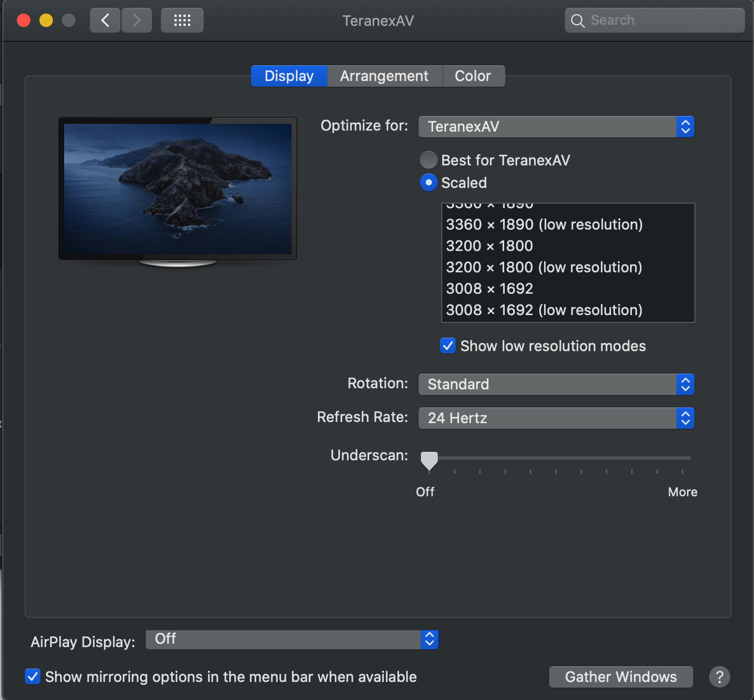Open the Refresh Rate 24 Hertz dropdown
Image resolution: width=754 pixels, height=700 pixels.
point(556,418)
